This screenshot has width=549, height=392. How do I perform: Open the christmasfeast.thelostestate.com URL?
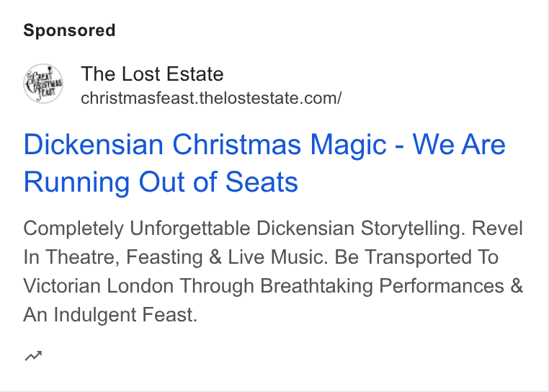[211, 98]
